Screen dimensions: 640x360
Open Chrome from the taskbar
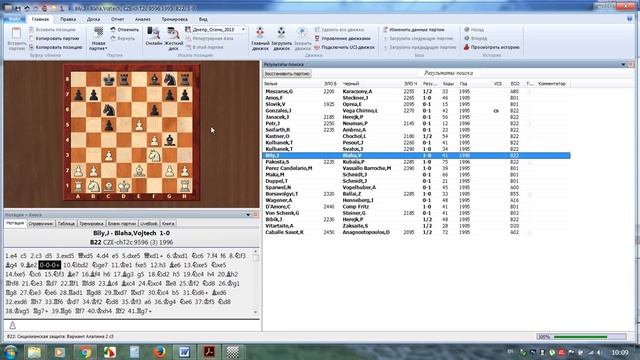[x=85, y=352]
